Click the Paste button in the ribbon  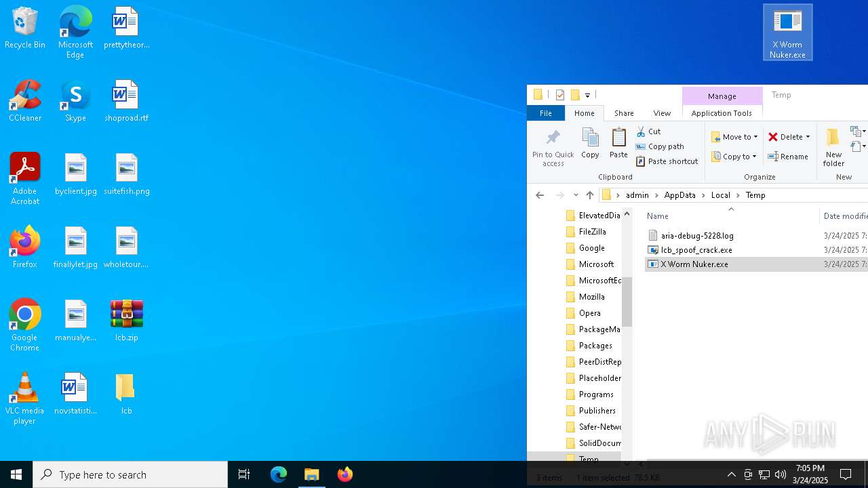[x=618, y=144]
